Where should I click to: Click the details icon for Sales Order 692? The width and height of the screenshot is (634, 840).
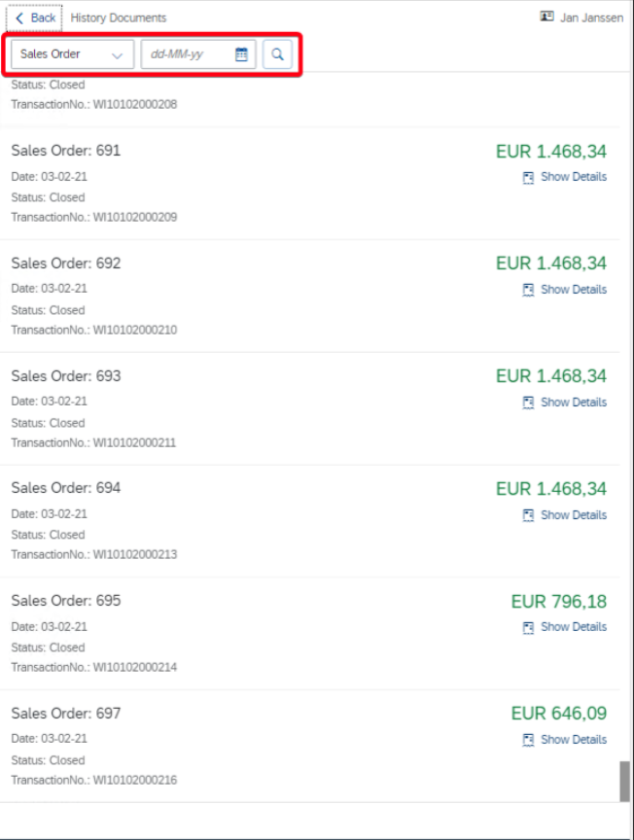tap(528, 290)
